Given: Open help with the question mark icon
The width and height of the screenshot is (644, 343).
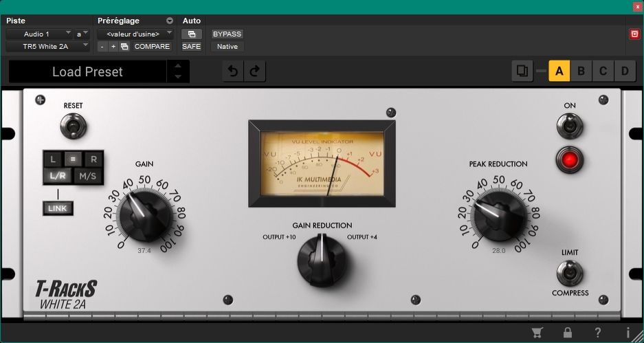Looking at the screenshot, I should [598, 333].
